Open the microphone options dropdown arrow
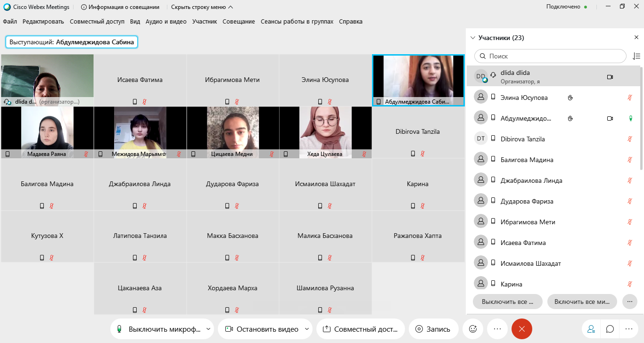This screenshot has height=343, width=644. click(209, 329)
